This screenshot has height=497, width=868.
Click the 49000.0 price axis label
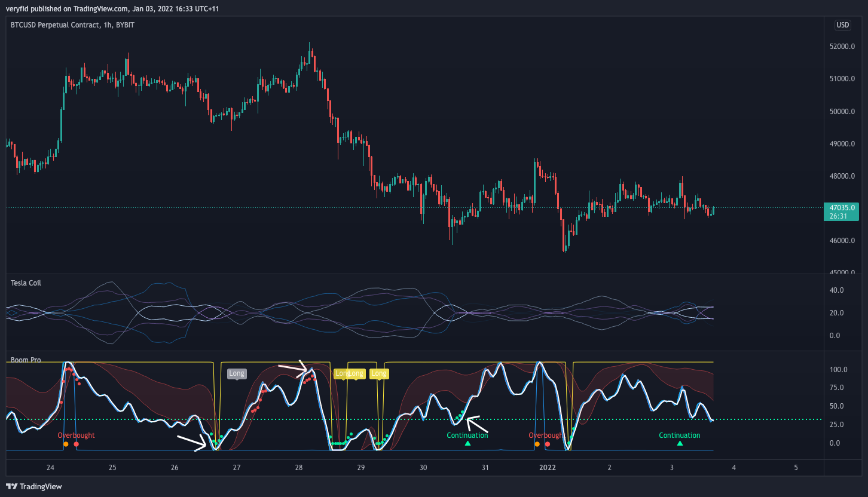[843, 144]
